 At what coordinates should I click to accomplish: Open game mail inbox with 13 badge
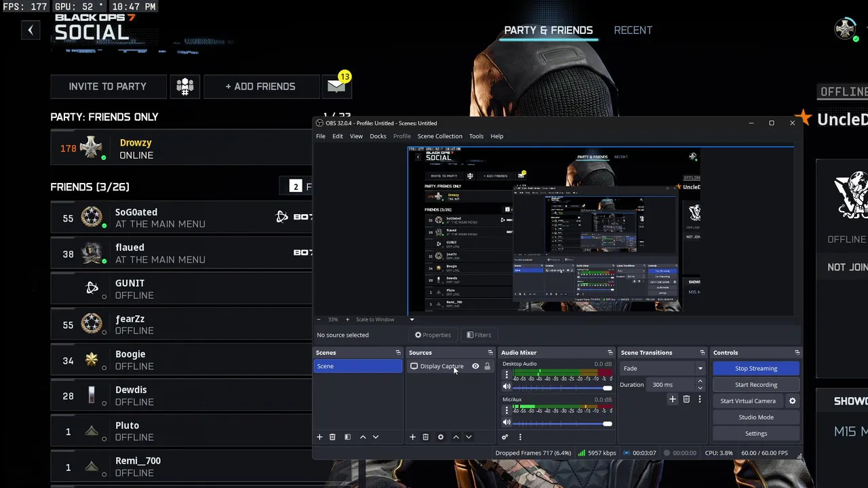(x=337, y=86)
